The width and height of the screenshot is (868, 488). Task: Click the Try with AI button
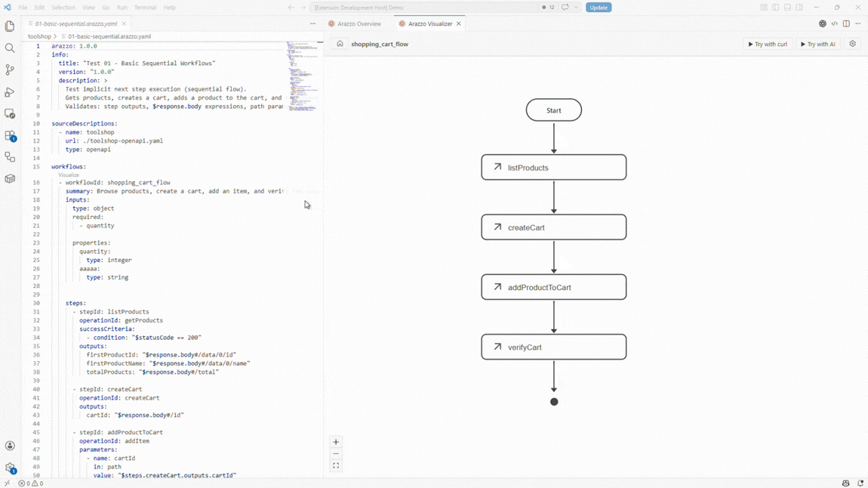pyautogui.click(x=817, y=44)
